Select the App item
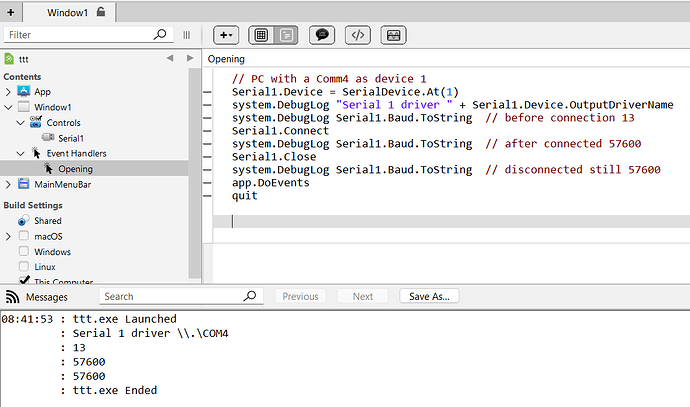690x407 pixels. click(42, 92)
